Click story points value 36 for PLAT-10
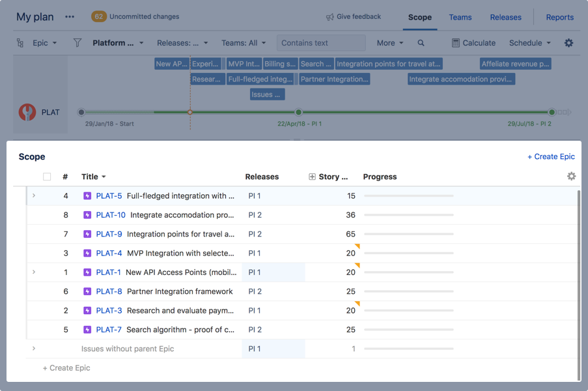The image size is (588, 391). (350, 215)
